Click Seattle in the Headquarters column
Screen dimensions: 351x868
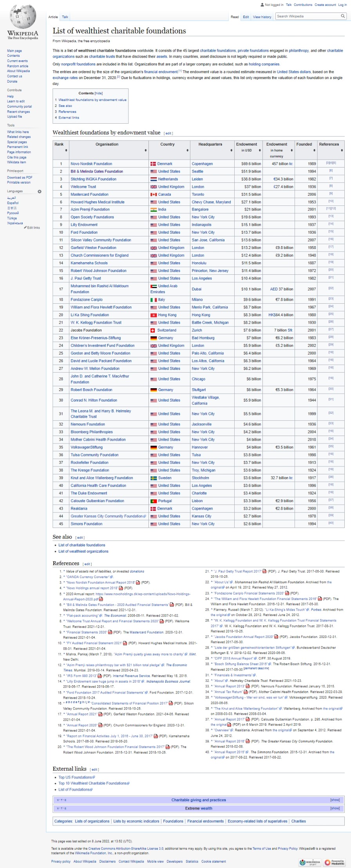pos(197,171)
